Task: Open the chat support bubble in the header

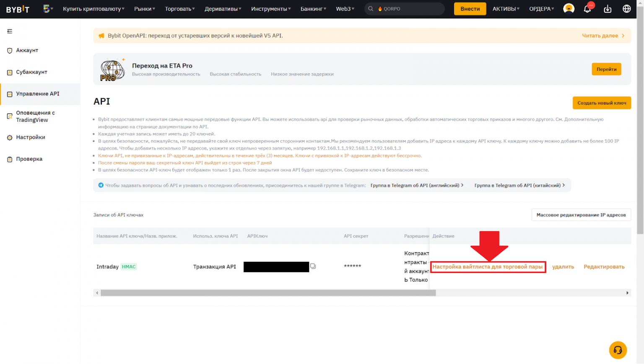Action: tap(569, 8)
